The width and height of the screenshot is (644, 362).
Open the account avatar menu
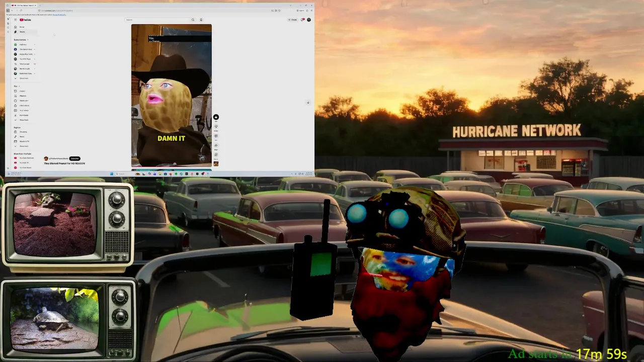[308, 20]
